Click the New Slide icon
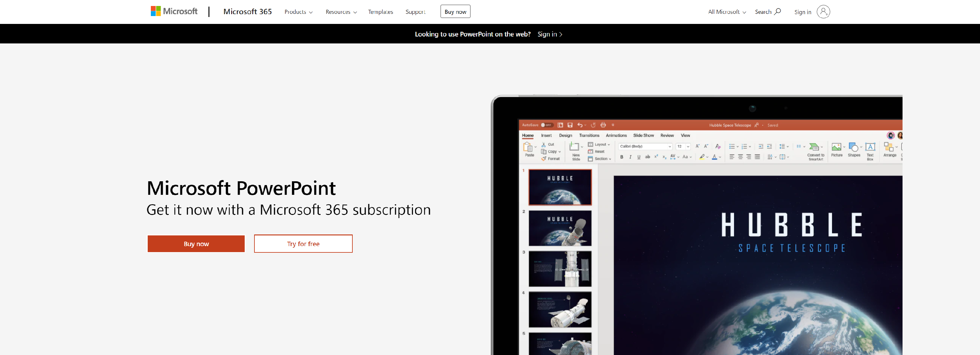 [574, 146]
